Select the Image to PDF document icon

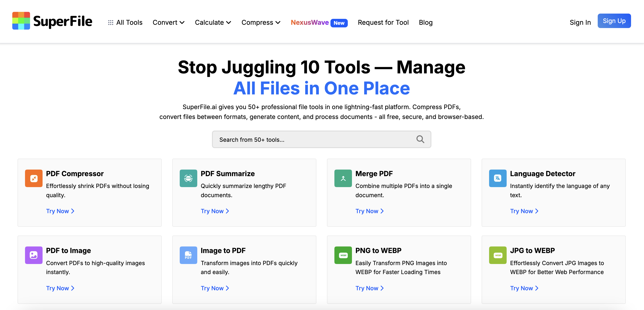point(188,255)
